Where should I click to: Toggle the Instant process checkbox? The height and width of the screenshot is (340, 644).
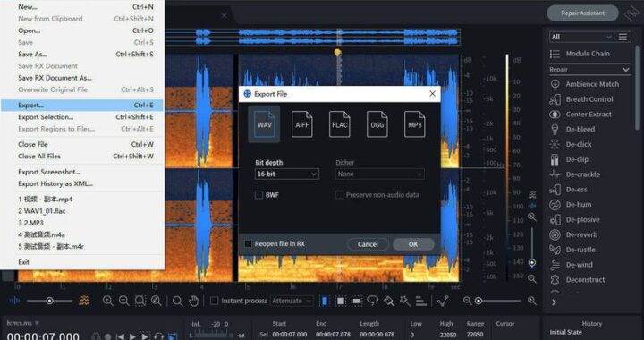[214, 301]
